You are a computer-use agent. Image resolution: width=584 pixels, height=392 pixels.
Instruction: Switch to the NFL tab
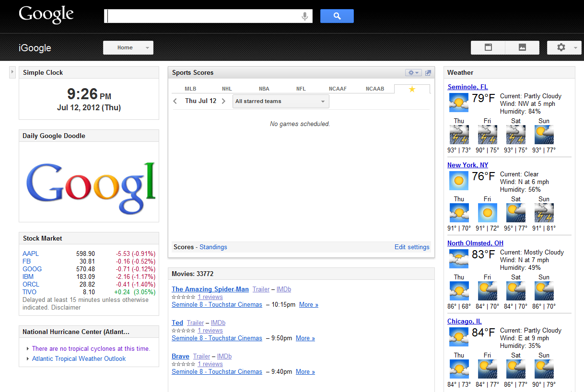pos(301,89)
